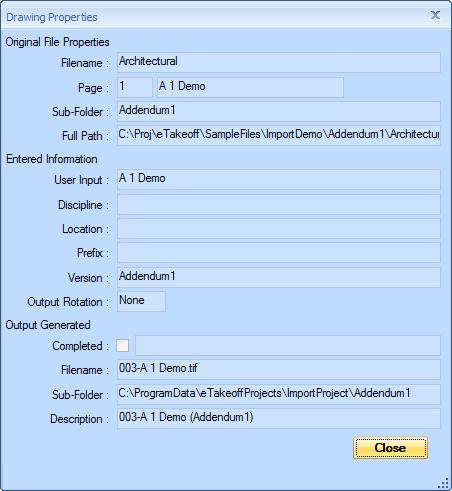Viewport: 452px width, 491px height.
Task: Select the original Filename field showing Architectural
Action: 279,62
